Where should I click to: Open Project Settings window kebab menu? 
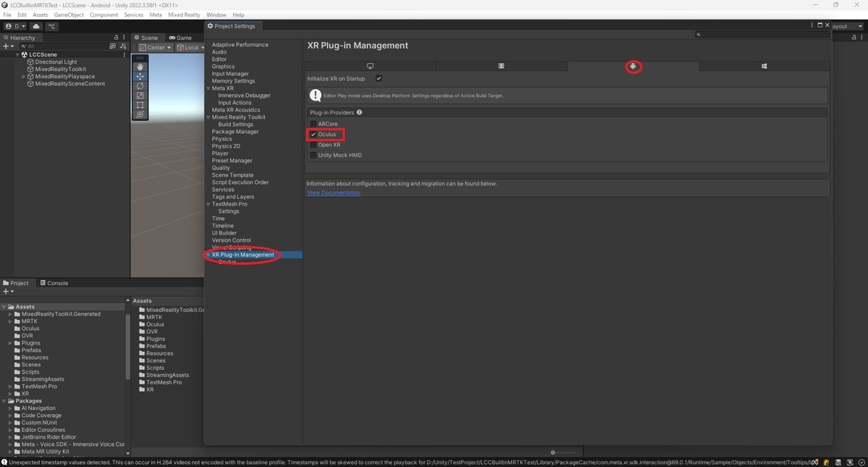(812, 25)
